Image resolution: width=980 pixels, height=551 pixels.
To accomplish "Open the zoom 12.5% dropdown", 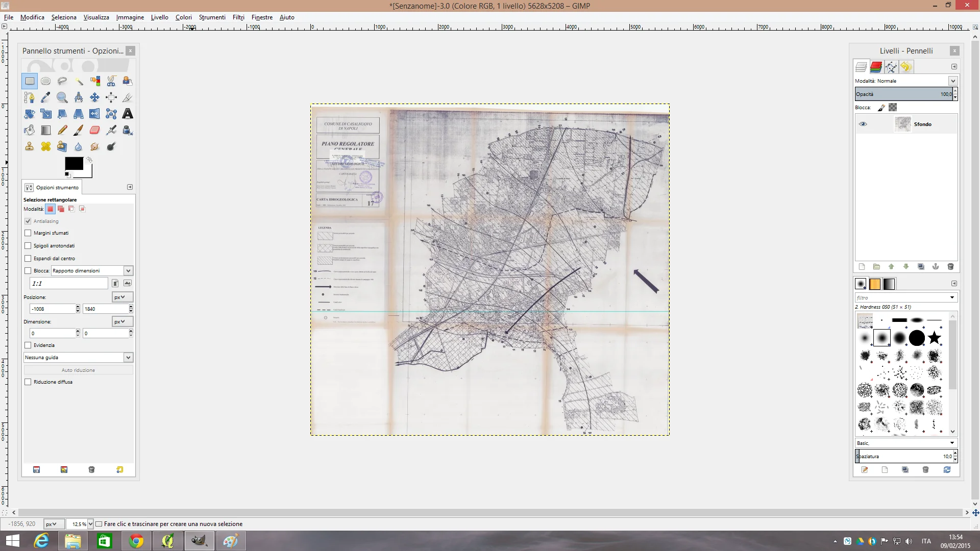I will (90, 524).
